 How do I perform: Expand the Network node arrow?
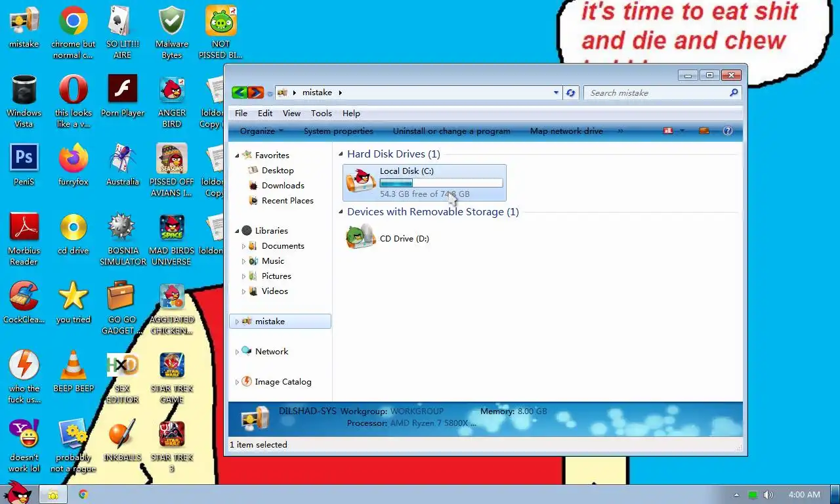237,352
